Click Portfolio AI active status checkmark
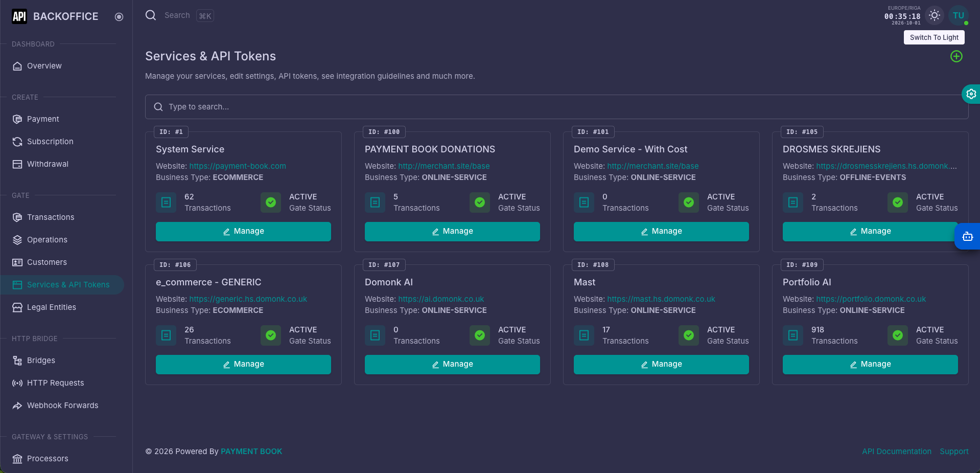Viewport: 980px width, 473px height. click(x=898, y=335)
